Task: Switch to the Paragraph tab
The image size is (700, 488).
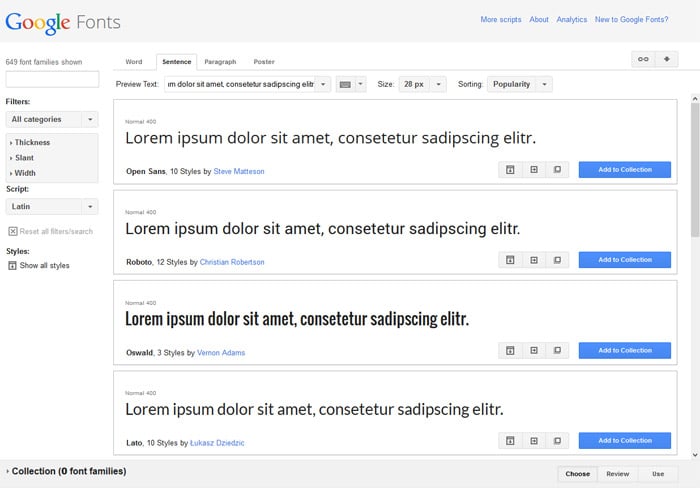Action: [x=220, y=62]
